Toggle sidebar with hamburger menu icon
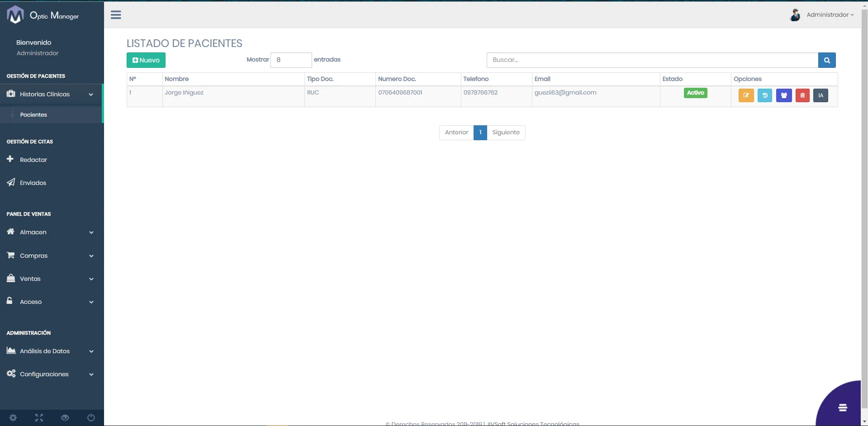Viewport: 868px width, 426px height. point(116,15)
